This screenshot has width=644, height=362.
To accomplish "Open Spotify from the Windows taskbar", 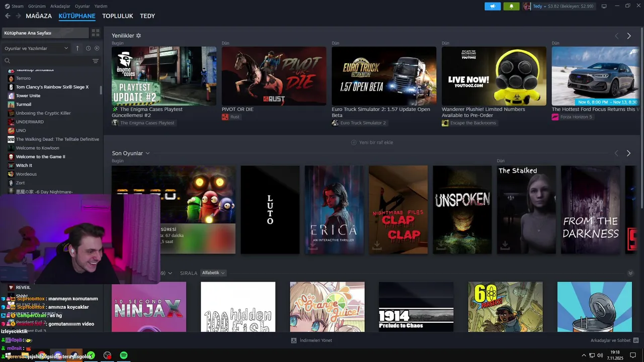I will pos(124,355).
